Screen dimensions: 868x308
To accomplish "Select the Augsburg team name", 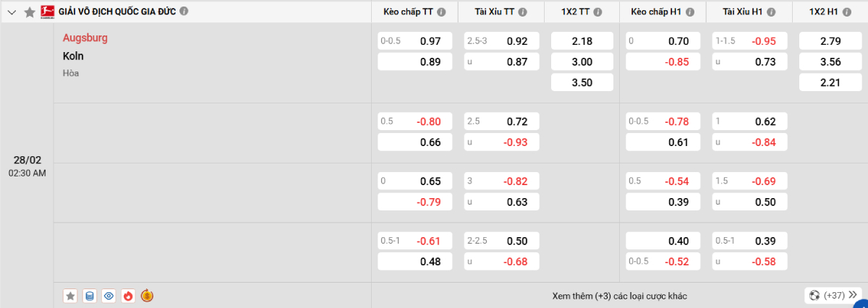I will point(85,38).
